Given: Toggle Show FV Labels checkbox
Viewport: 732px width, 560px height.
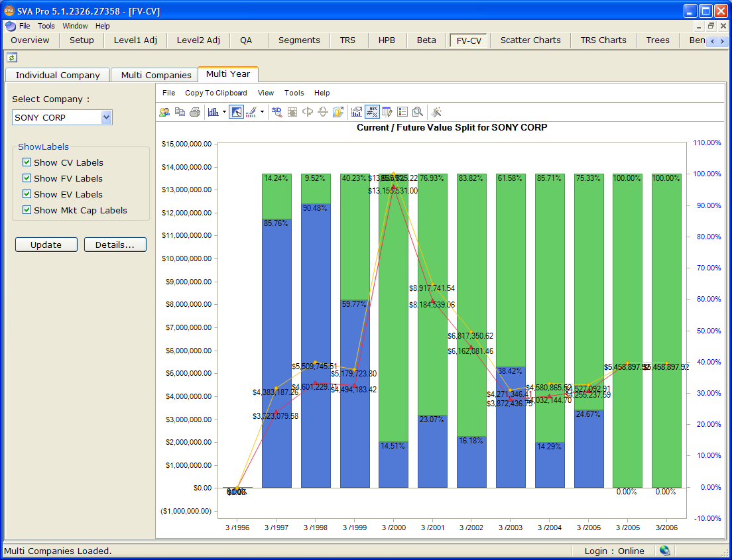Looking at the screenshot, I should pos(27,178).
